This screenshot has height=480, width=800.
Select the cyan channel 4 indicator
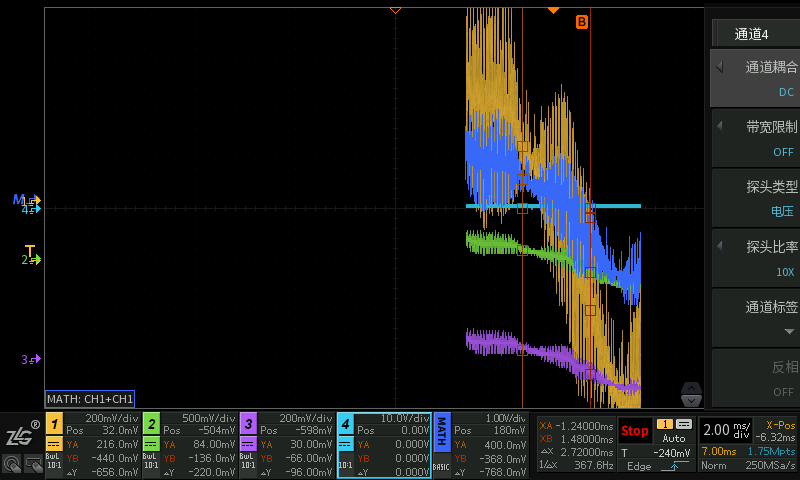click(x=345, y=423)
